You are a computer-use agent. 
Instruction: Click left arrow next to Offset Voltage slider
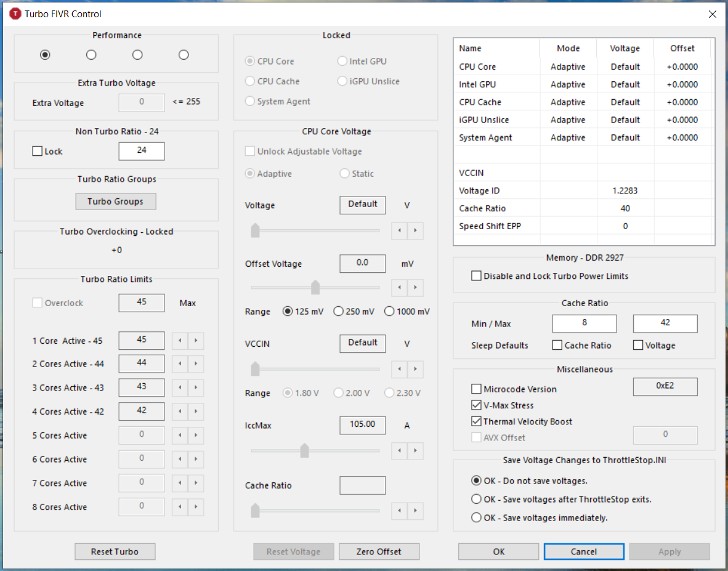pyautogui.click(x=399, y=288)
